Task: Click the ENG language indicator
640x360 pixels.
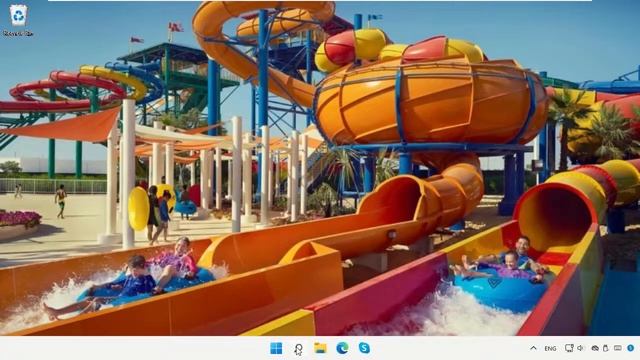Action: pos(550,348)
